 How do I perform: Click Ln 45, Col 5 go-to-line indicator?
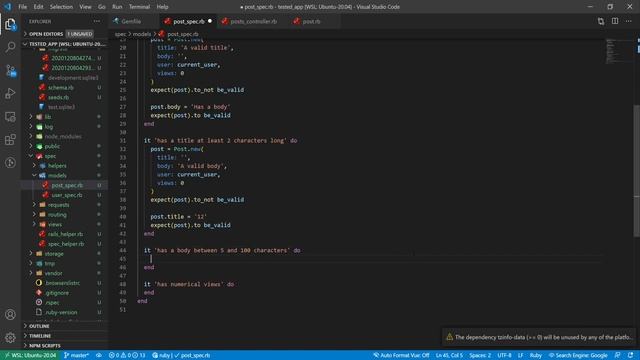[449, 355]
